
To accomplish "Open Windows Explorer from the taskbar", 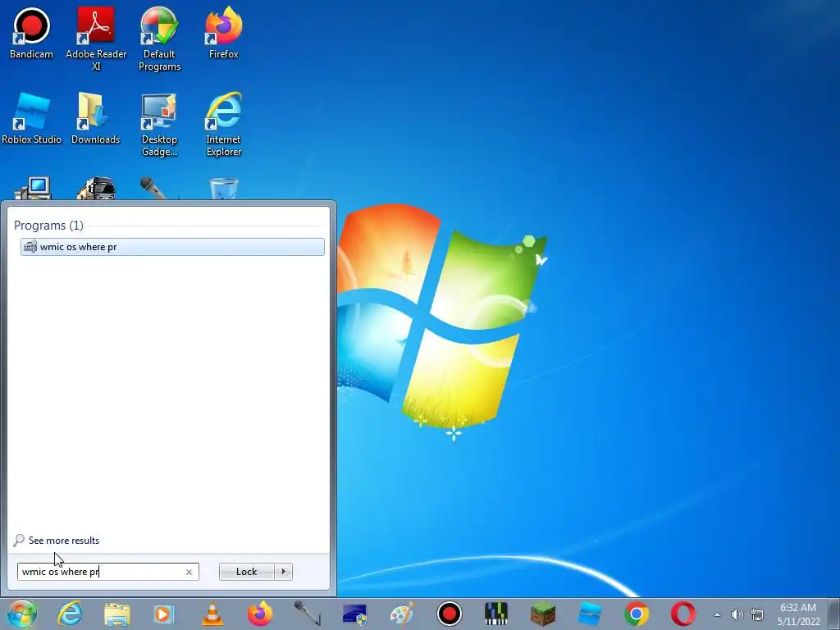I will click(116, 614).
